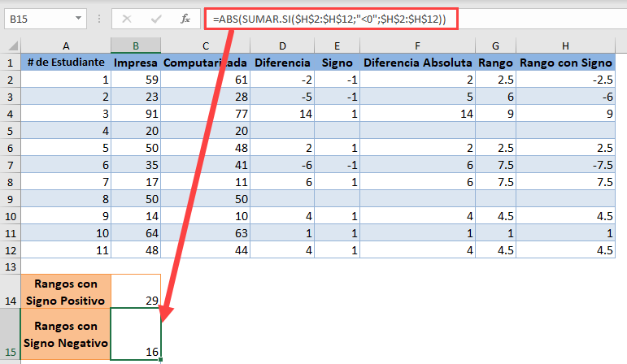The image size is (627, 364).
Task: Click the Rango con Signo header cell
Action: point(565,63)
